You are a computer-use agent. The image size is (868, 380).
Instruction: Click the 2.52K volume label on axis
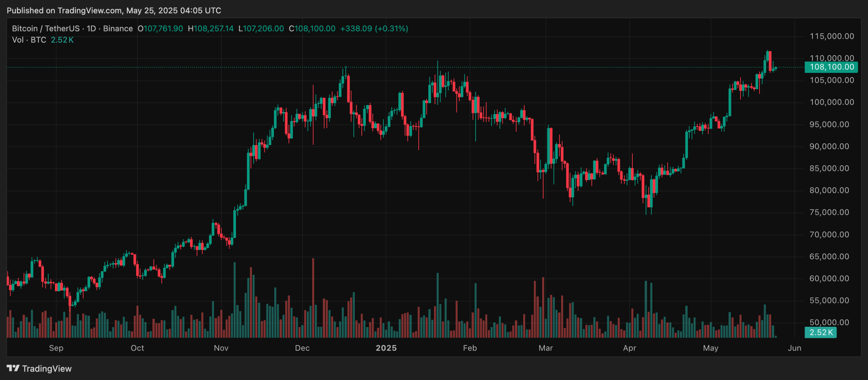point(820,333)
